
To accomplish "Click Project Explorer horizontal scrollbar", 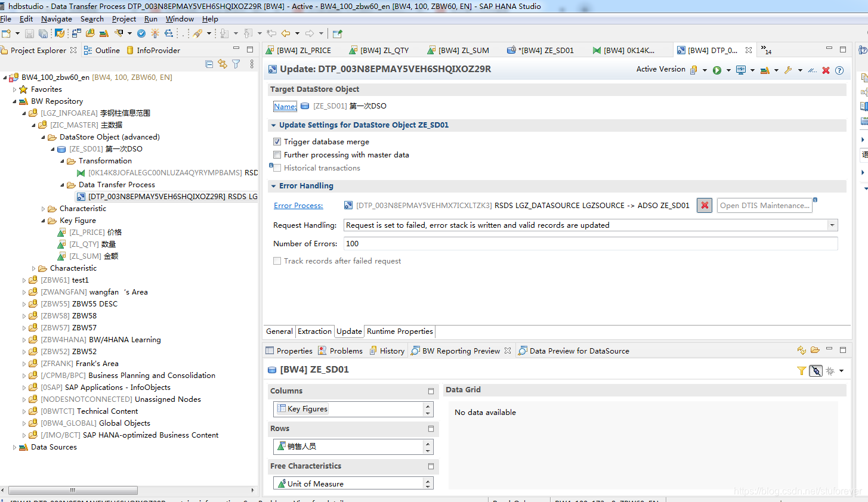I will [x=73, y=490].
